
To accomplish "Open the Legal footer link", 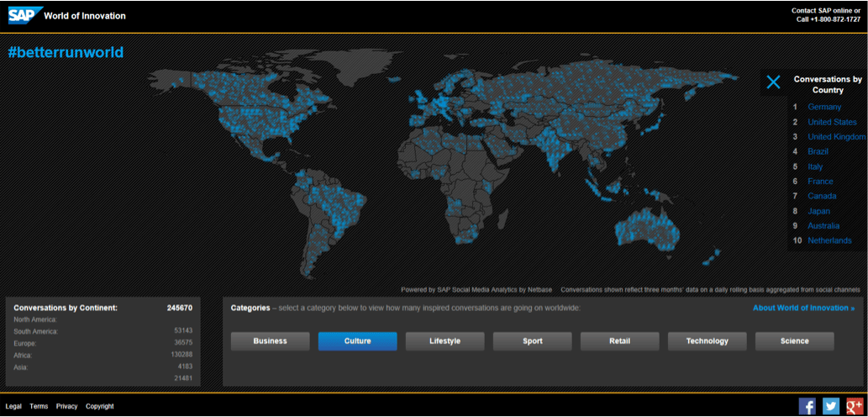I will pyautogui.click(x=13, y=406).
